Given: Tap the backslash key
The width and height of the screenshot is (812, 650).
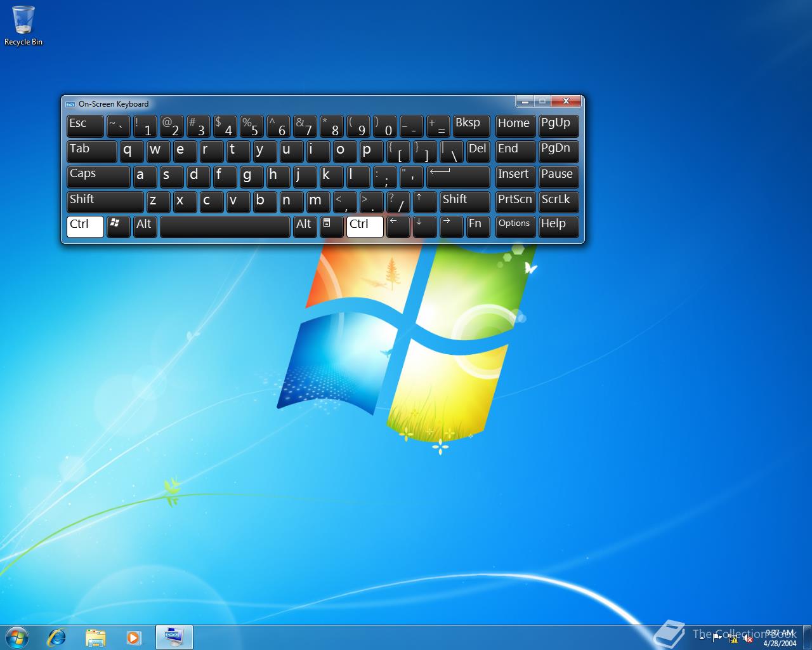Looking at the screenshot, I should coord(451,152).
